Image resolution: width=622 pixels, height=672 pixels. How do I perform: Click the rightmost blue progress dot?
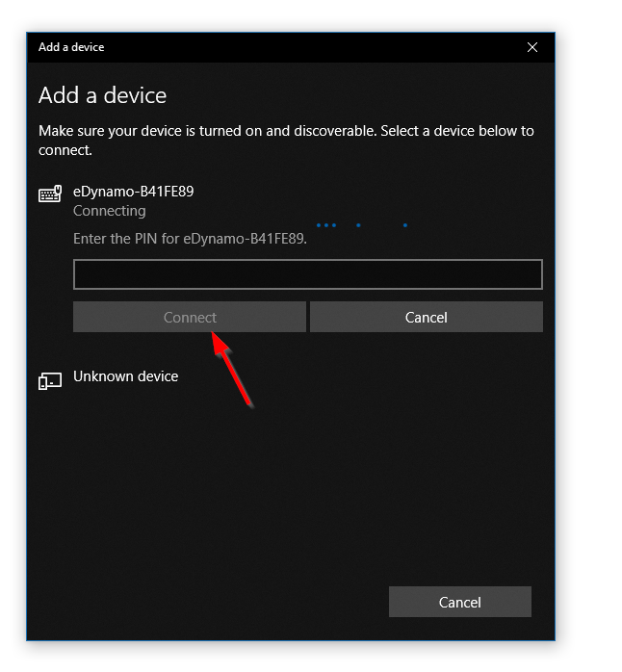point(405,225)
